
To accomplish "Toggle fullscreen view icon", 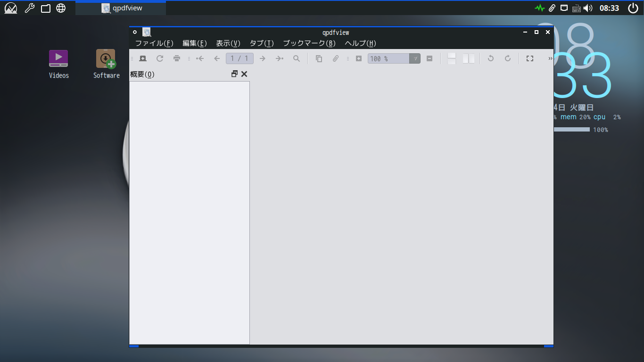I will [530, 58].
